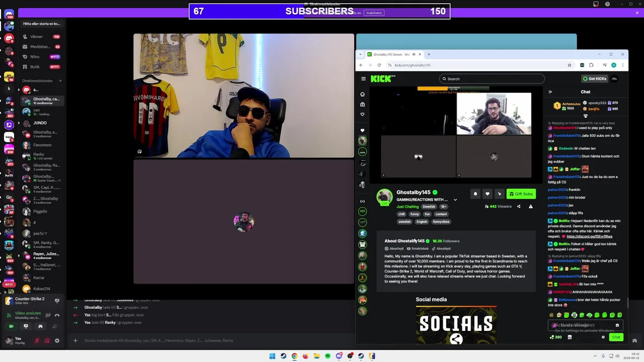Open the Kick hamburger menu
644x362 pixels.
click(x=363, y=78)
